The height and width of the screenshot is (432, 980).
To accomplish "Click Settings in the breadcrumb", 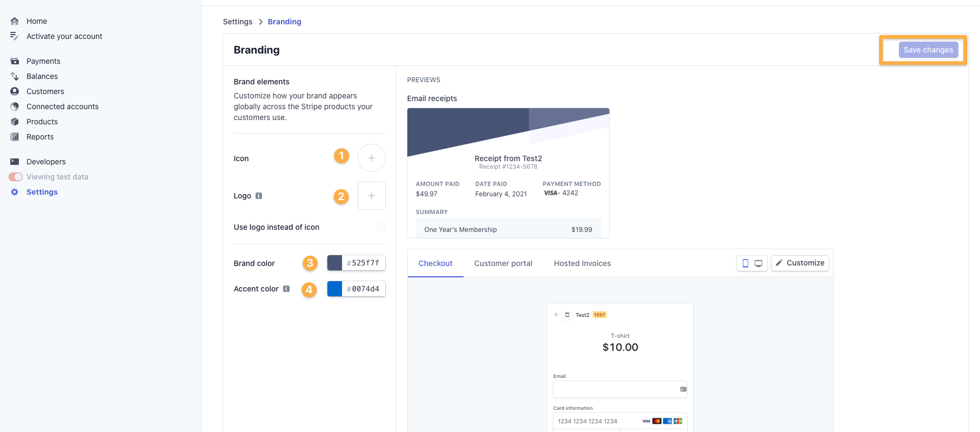I will tap(238, 22).
